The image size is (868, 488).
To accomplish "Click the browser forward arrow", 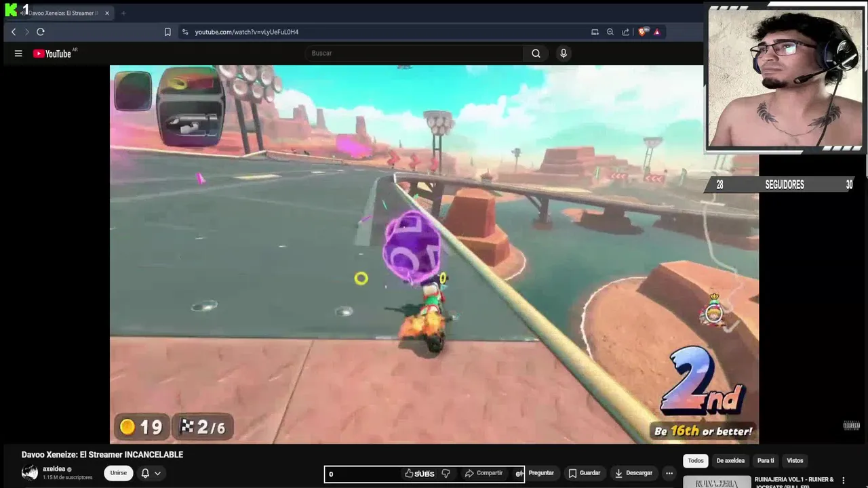I will pyautogui.click(x=27, y=32).
